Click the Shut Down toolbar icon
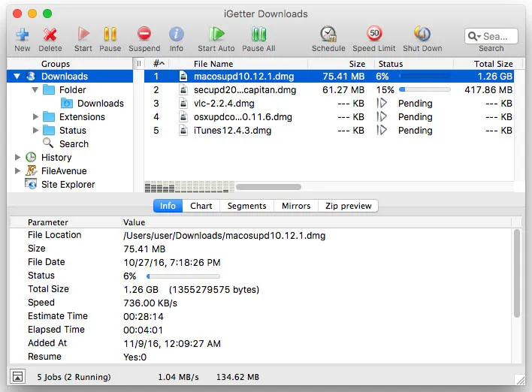 pyautogui.click(x=422, y=35)
